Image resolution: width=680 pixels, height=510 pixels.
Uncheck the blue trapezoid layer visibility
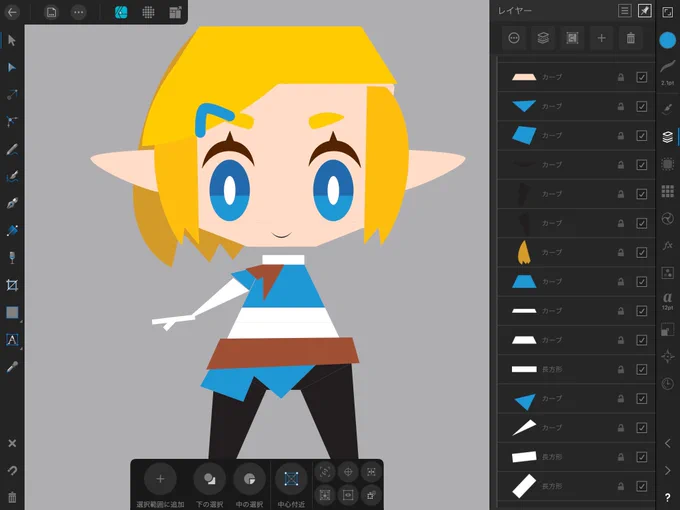tap(641, 282)
